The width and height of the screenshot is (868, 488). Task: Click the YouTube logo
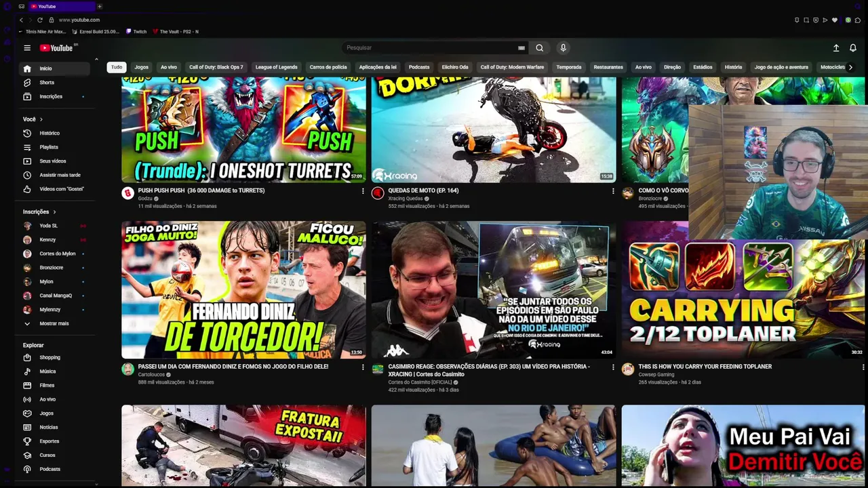57,48
